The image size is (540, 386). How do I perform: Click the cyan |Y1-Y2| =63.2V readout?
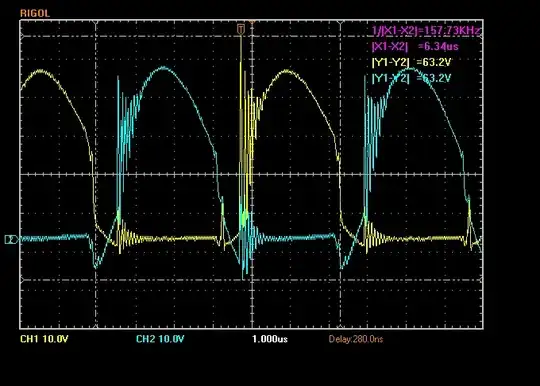coord(411,78)
